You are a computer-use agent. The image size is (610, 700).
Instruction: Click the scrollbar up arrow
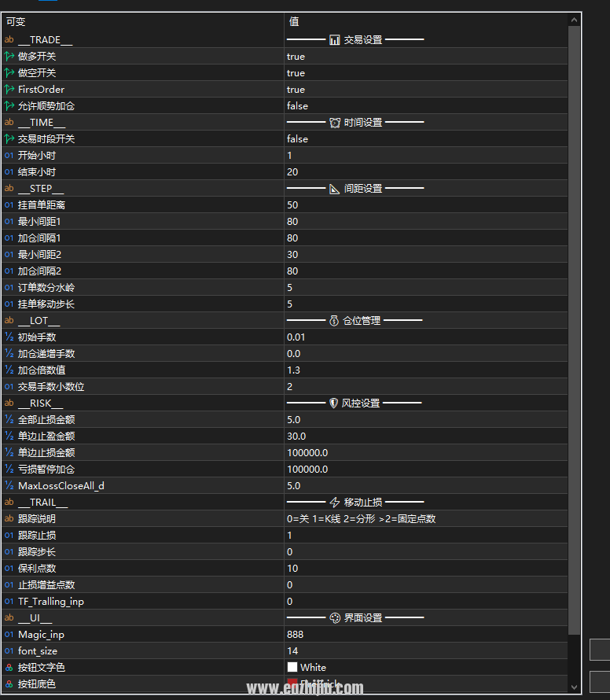click(x=575, y=20)
